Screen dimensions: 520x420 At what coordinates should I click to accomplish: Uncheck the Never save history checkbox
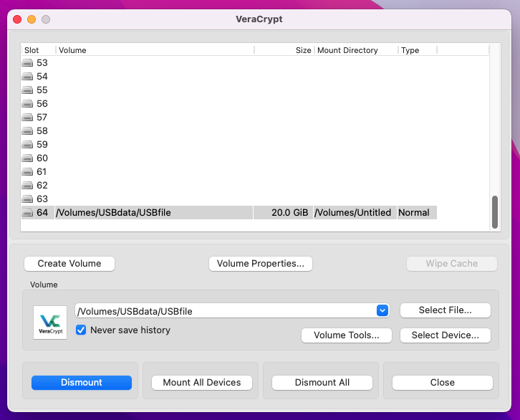pos(81,330)
